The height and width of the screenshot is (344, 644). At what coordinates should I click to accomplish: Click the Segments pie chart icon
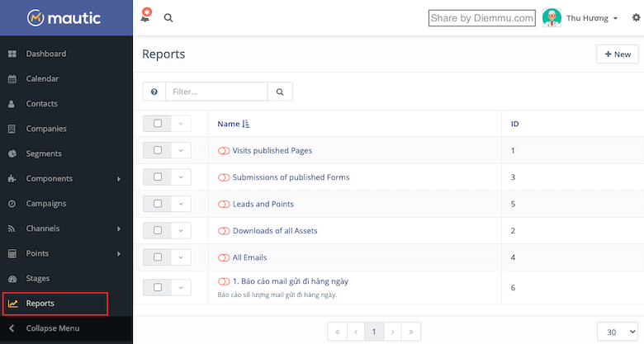12,153
